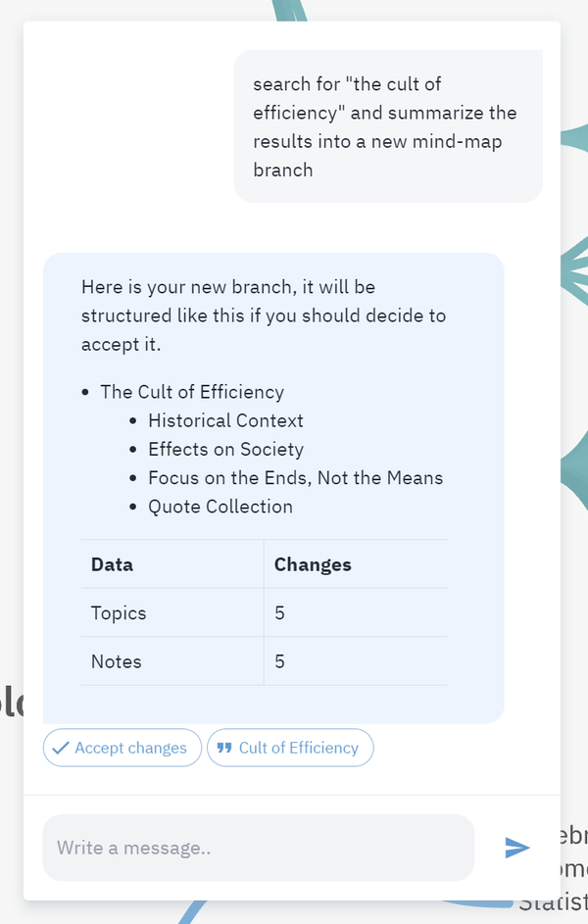Screen dimensions: 588x924
Task: Click Focus on the Ends, Not the Means
Action: click(295, 478)
